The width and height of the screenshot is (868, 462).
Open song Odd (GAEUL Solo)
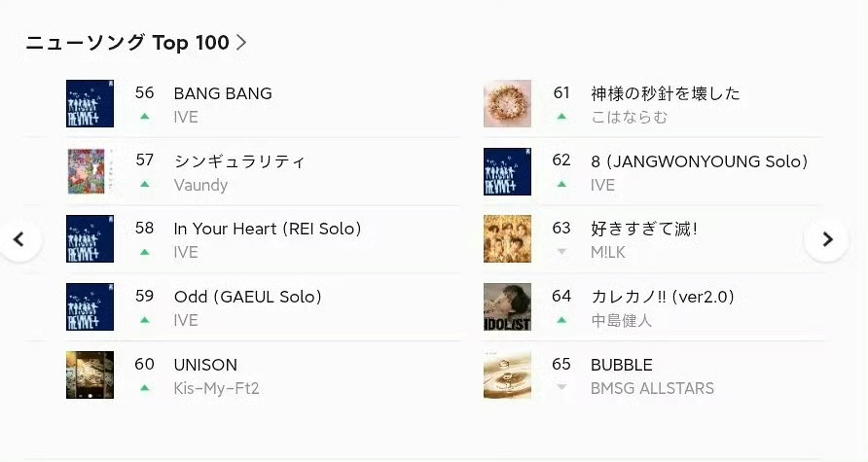247,297
